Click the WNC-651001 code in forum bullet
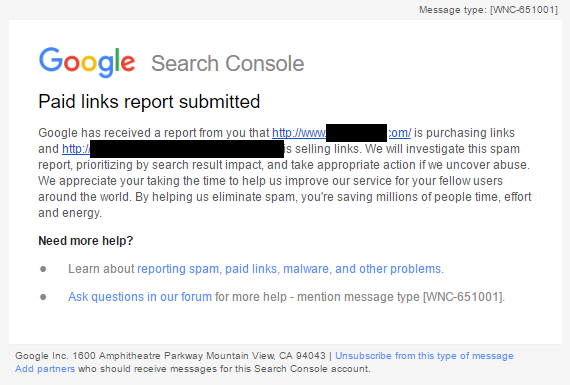 click(x=464, y=297)
